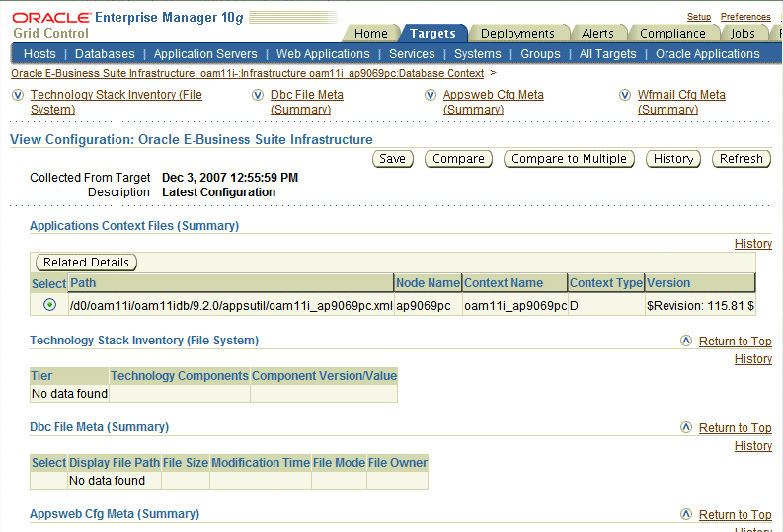
Task: Click down-arrow icon beside Dbc File Meta link
Action: [x=258, y=95]
